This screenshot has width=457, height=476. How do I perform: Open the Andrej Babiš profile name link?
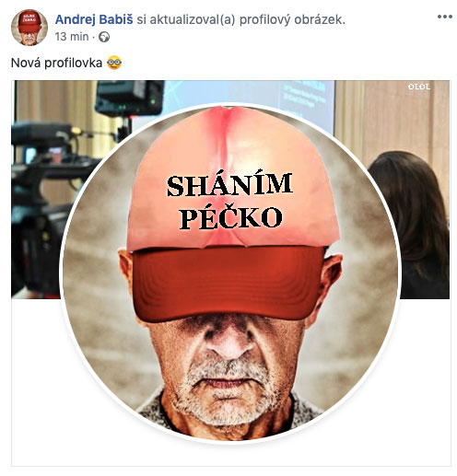pyautogui.click(x=94, y=19)
